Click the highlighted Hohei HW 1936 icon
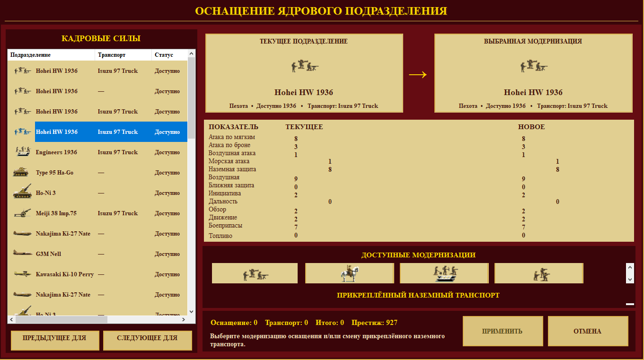This screenshot has width=644, height=360. pos(22,132)
